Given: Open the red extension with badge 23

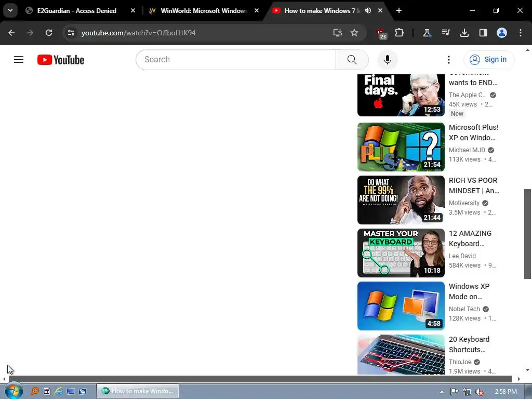Looking at the screenshot, I should (x=381, y=34).
